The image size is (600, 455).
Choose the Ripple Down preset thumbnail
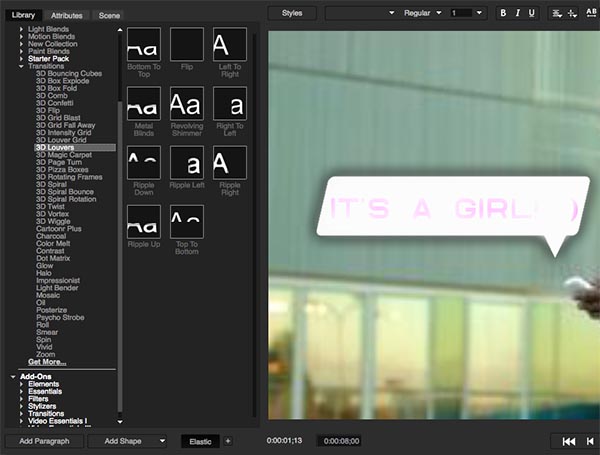pyautogui.click(x=144, y=162)
